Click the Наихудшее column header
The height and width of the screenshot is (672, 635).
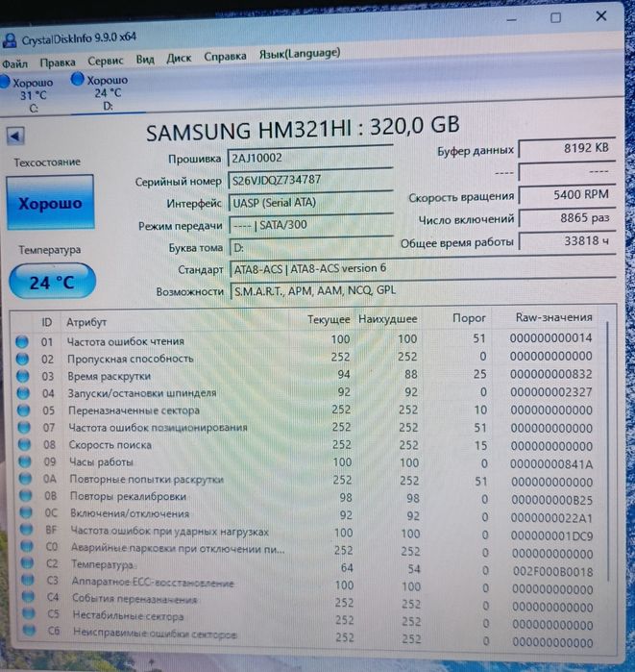pyautogui.click(x=387, y=319)
